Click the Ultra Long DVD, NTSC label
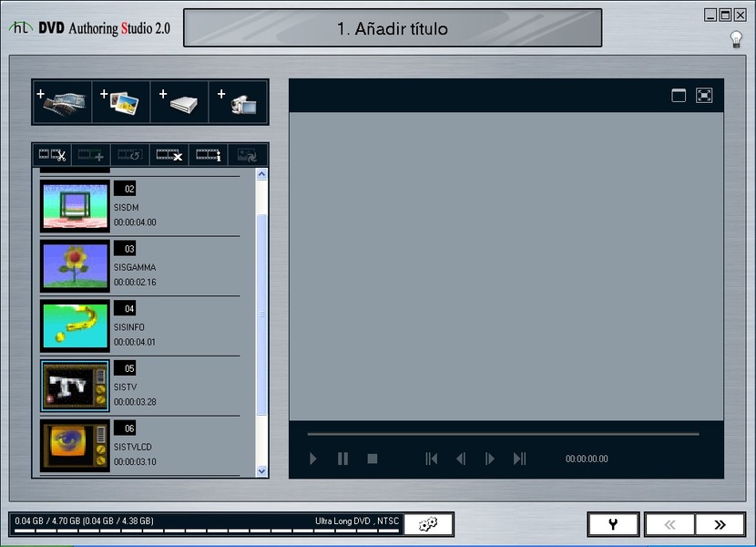 click(357, 521)
